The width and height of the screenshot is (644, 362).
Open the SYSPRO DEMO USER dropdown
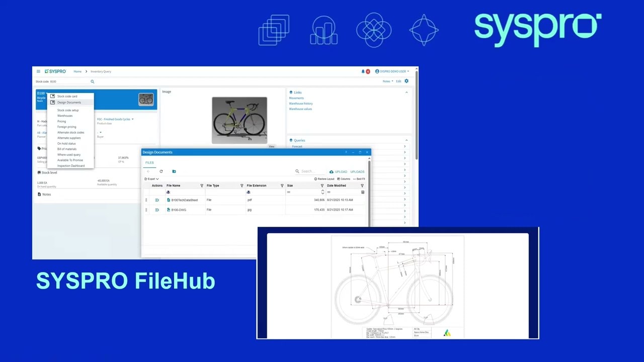click(394, 71)
